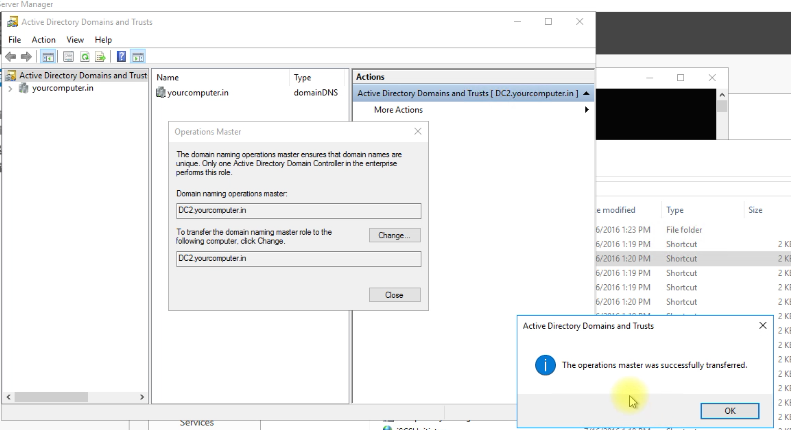Open the Properties toolbar icon

pyautogui.click(x=69, y=57)
